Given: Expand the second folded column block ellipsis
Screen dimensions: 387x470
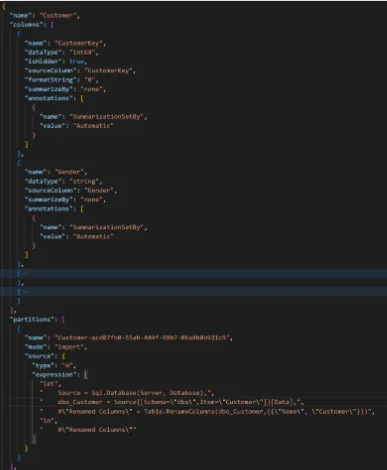Looking at the screenshot, I should [25, 292].
